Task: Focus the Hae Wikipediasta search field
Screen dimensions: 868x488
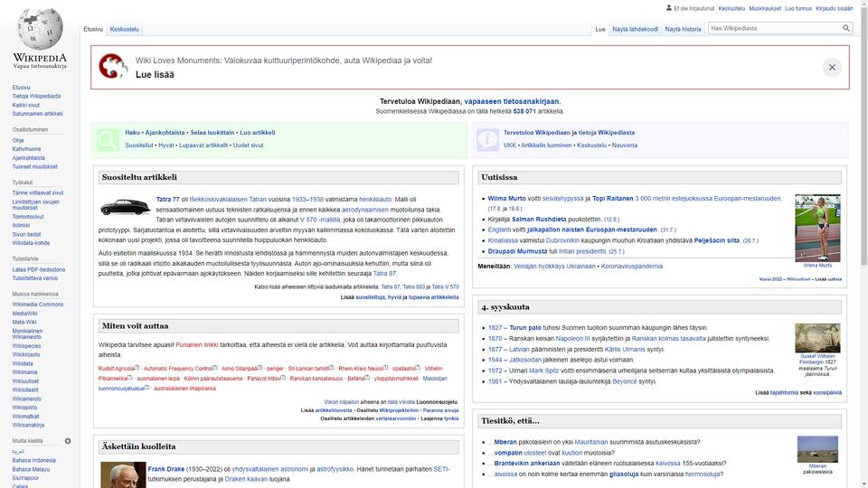Action: tap(775, 28)
